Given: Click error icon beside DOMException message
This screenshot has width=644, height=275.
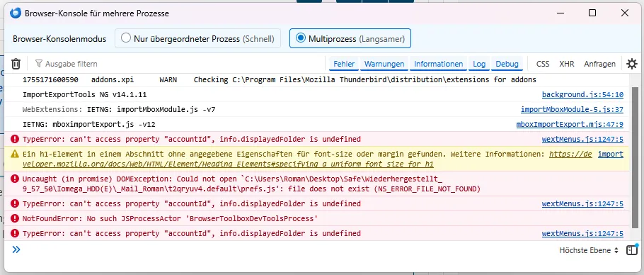Looking at the screenshot, I should coord(15,179).
